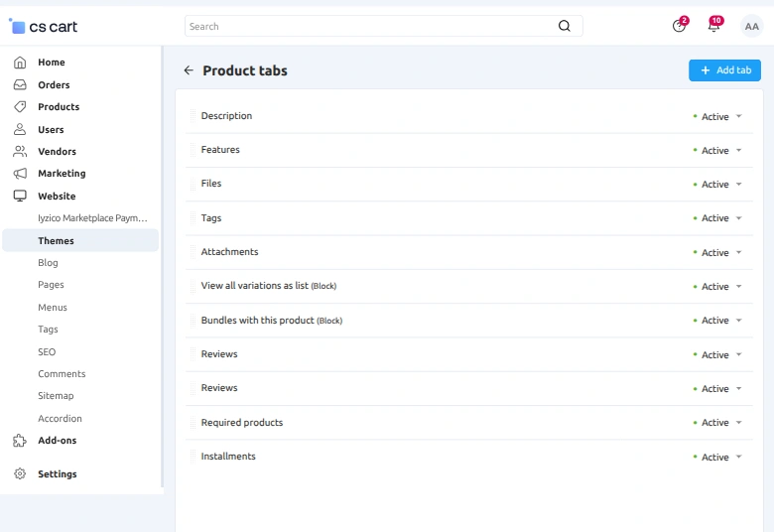Open status dropdown for View all variations row

point(717,287)
